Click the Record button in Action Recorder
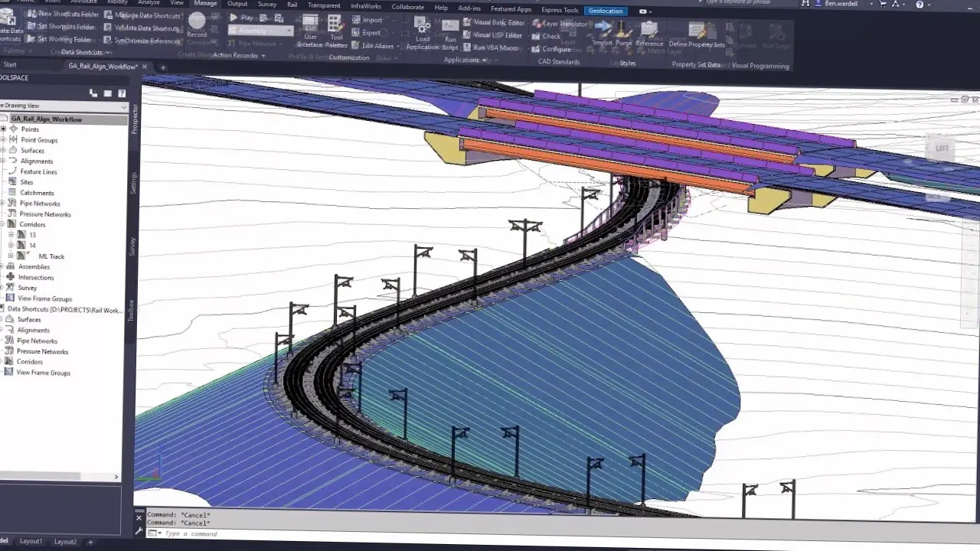 [x=197, y=24]
